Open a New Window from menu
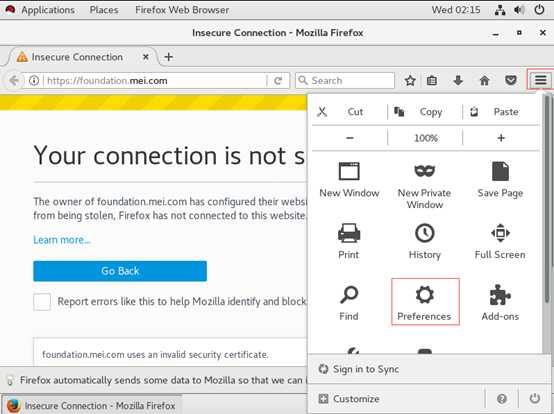Viewport: 554px width, 414px height. coord(349,180)
